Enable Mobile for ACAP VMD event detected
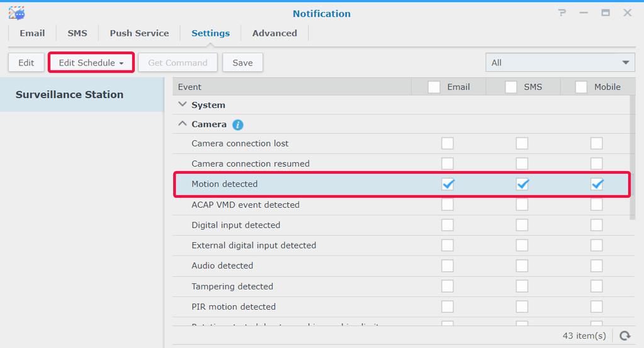 pyautogui.click(x=596, y=205)
